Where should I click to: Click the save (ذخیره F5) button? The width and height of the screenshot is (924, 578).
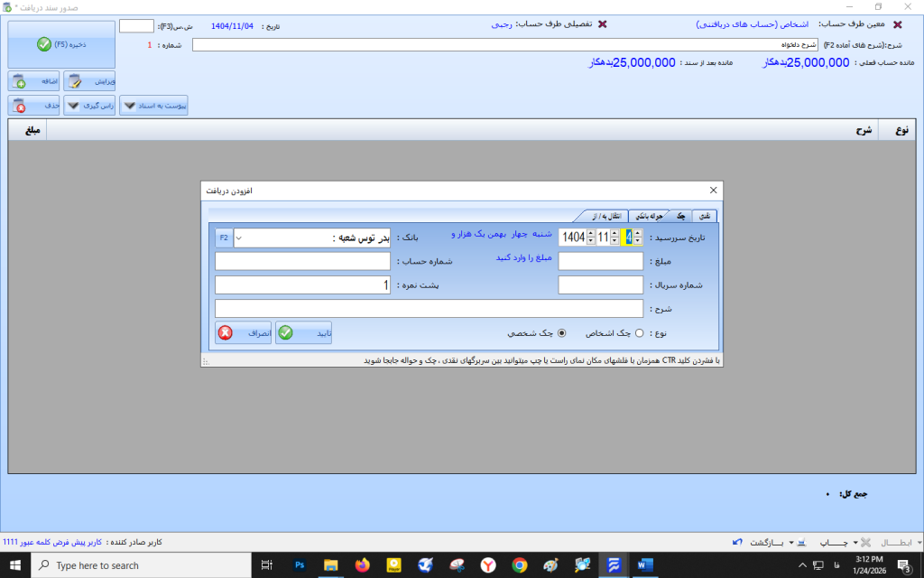point(61,44)
